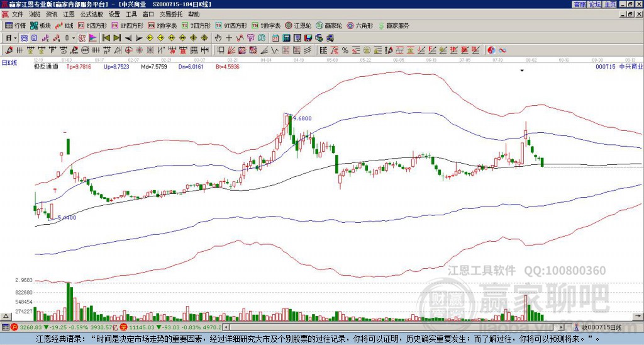Click the Bt=4.5936 value
Viewport: 644px width, 345px height.
[227, 66]
